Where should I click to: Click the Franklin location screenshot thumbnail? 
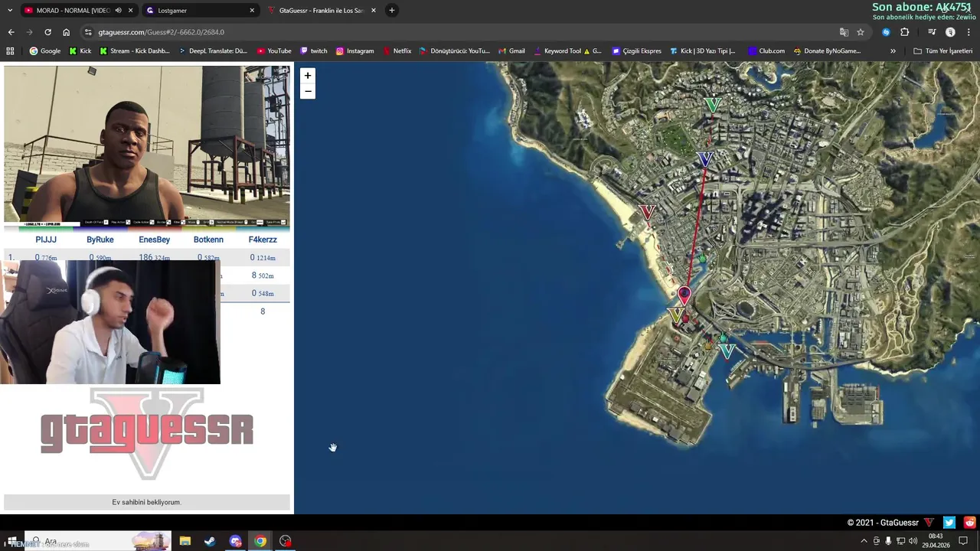pyautogui.click(x=147, y=145)
